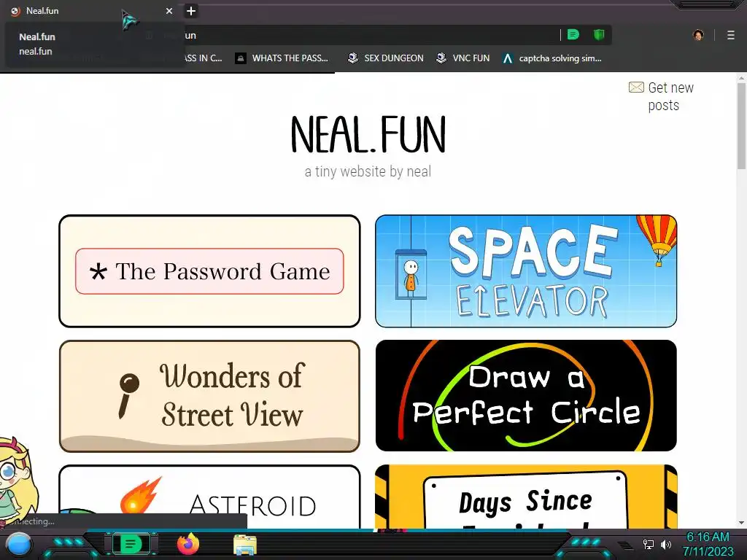The width and height of the screenshot is (747, 560).
Task: Click the page vertical scrollbar thumb
Action: (741, 125)
